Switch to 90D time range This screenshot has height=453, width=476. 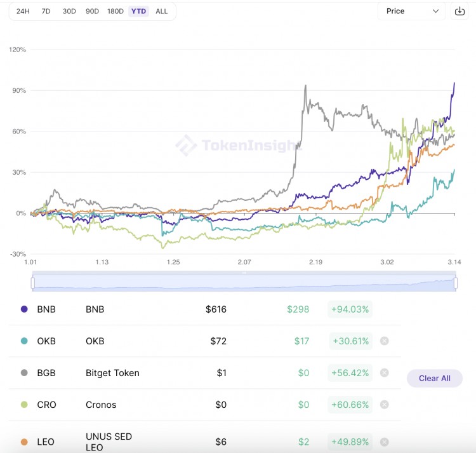click(x=92, y=11)
